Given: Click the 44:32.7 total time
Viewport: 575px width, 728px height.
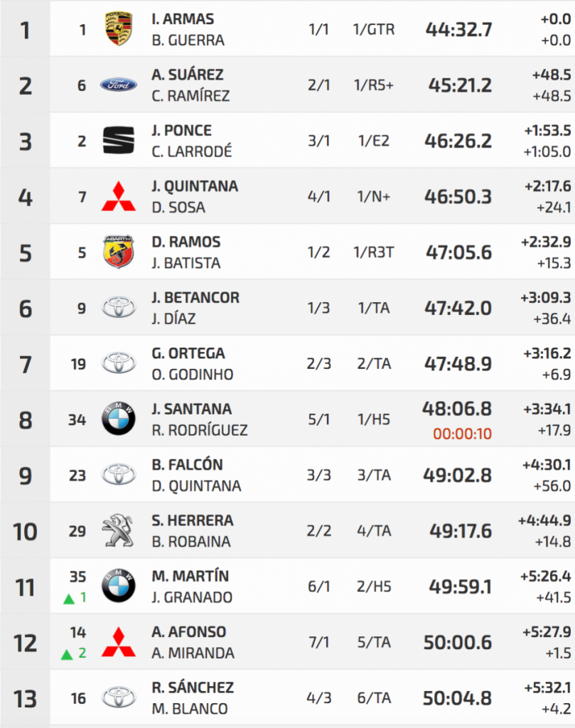Looking at the screenshot, I should pos(458,30).
